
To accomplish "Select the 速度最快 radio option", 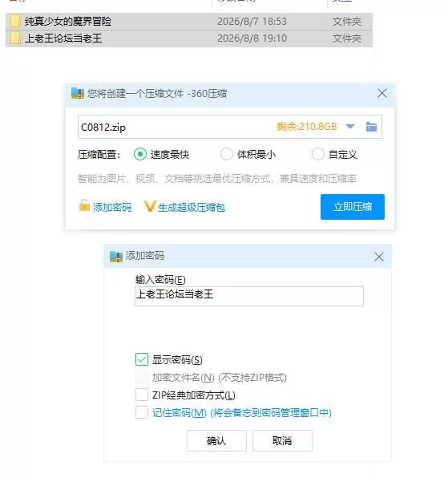I will point(140,154).
